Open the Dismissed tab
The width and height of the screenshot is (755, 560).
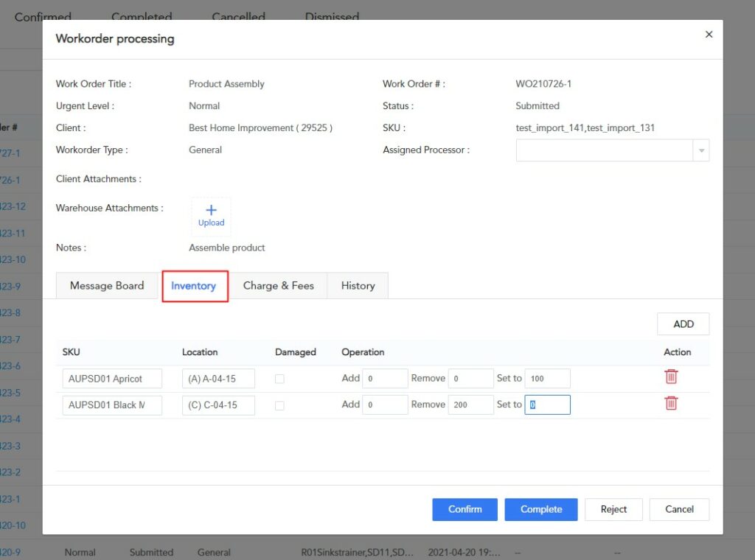(x=331, y=16)
